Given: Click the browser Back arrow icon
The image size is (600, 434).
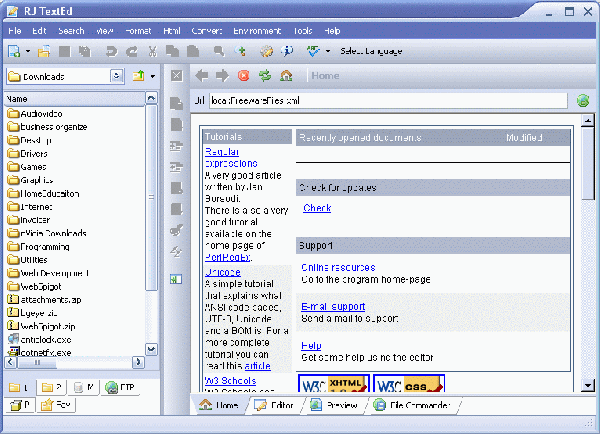Looking at the screenshot, I should (x=201, y=75).
